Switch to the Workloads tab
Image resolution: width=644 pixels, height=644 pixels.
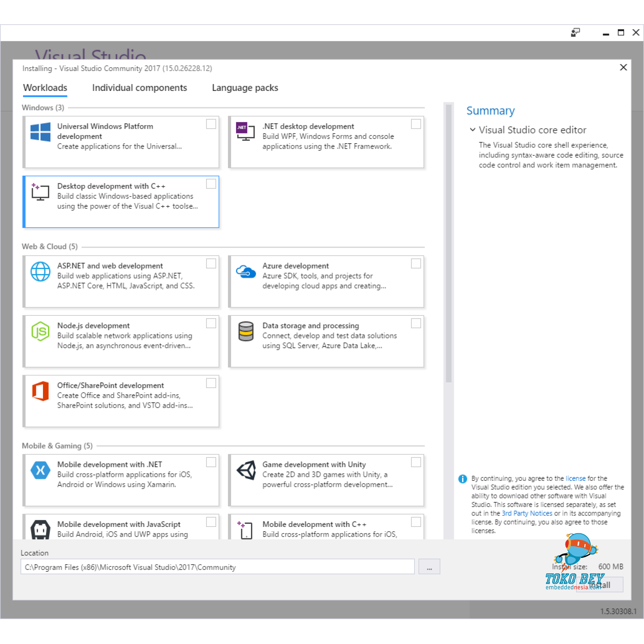[x=45, y=88]
